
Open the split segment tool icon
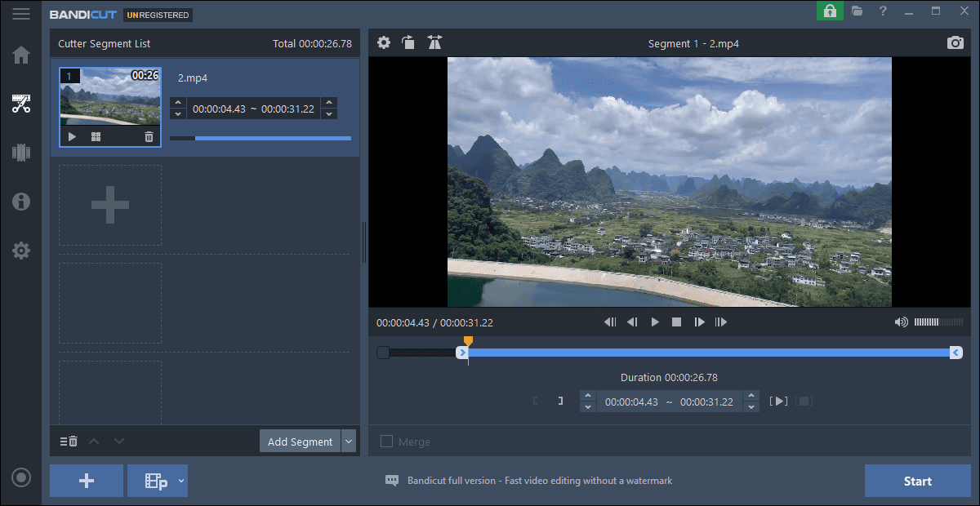tap(434, 42)
